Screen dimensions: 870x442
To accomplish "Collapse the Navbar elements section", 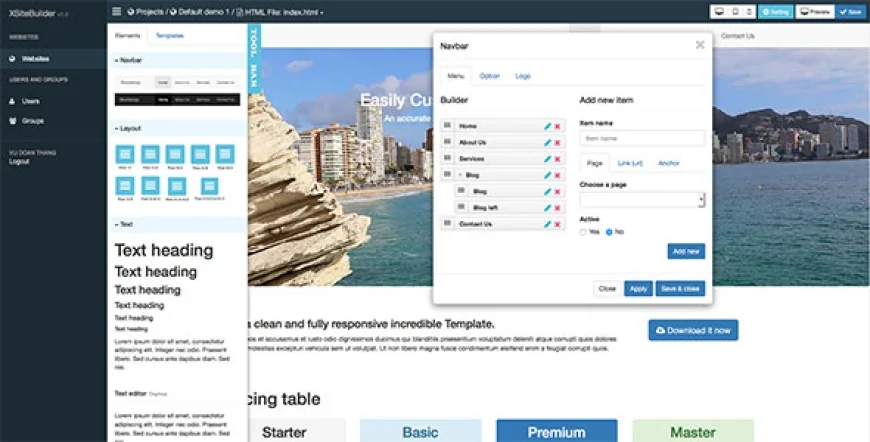I will (x=128, y=60).
